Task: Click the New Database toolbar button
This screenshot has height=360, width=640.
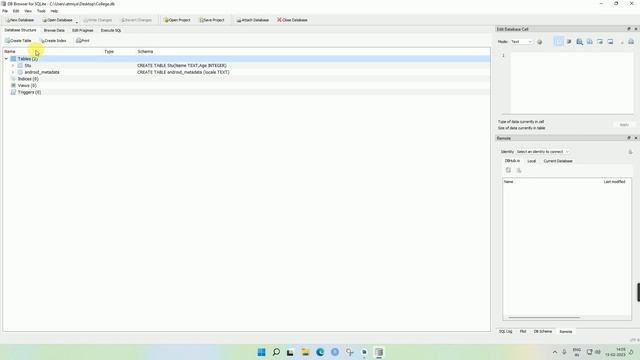Action: pos(20,20)
